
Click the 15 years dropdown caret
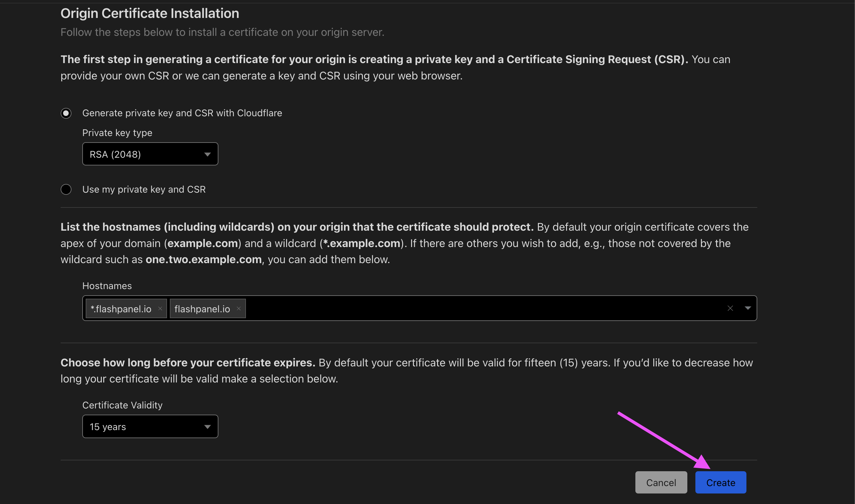207,427
